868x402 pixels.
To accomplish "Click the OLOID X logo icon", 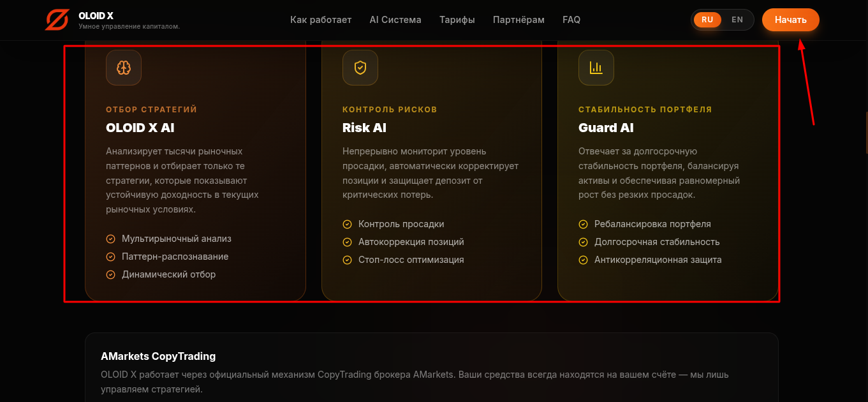I will pyautogui.click(x=57, y=20).
